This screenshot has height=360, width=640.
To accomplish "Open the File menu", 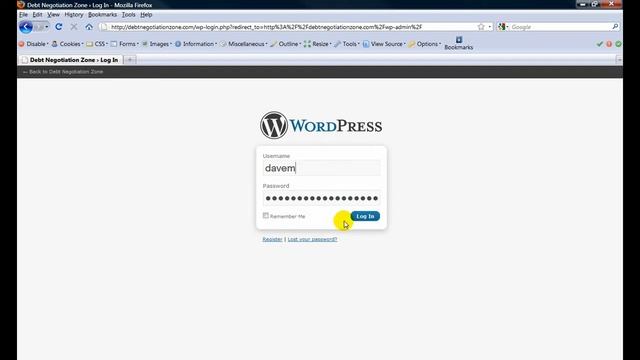I will point(23,15).
